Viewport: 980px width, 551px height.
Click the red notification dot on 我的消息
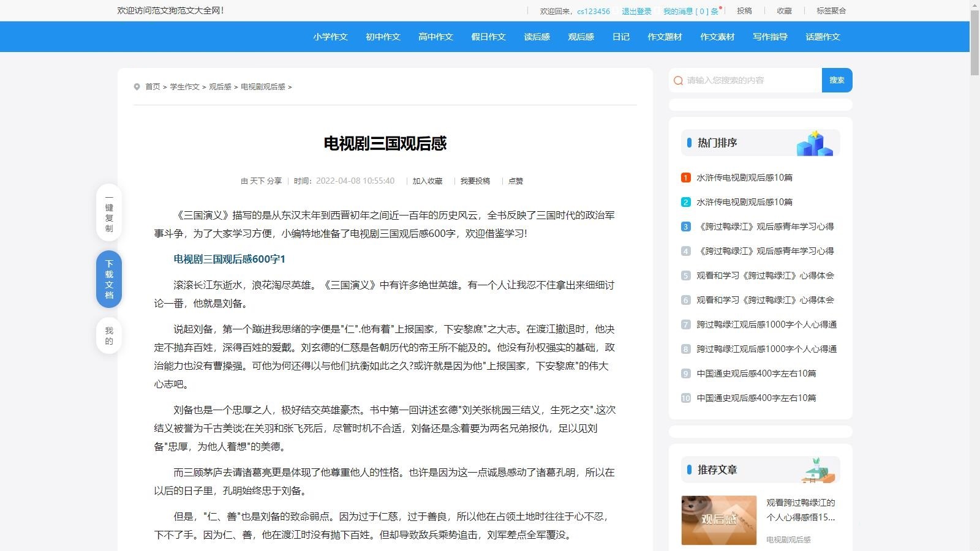(721, 6)
